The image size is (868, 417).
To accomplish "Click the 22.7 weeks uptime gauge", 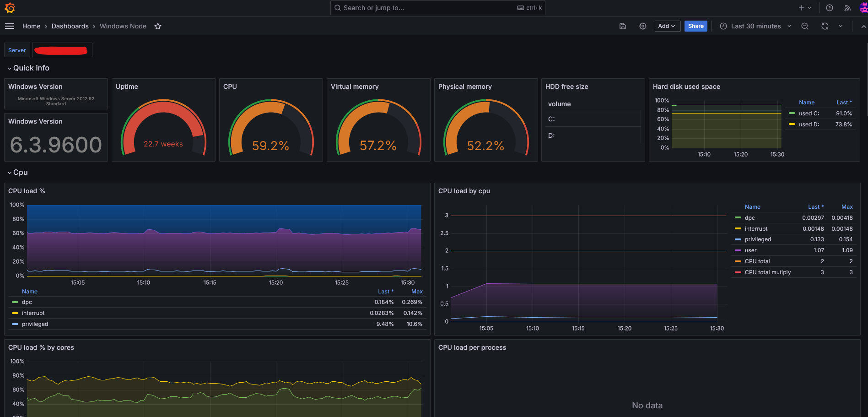I will (163, 128).
